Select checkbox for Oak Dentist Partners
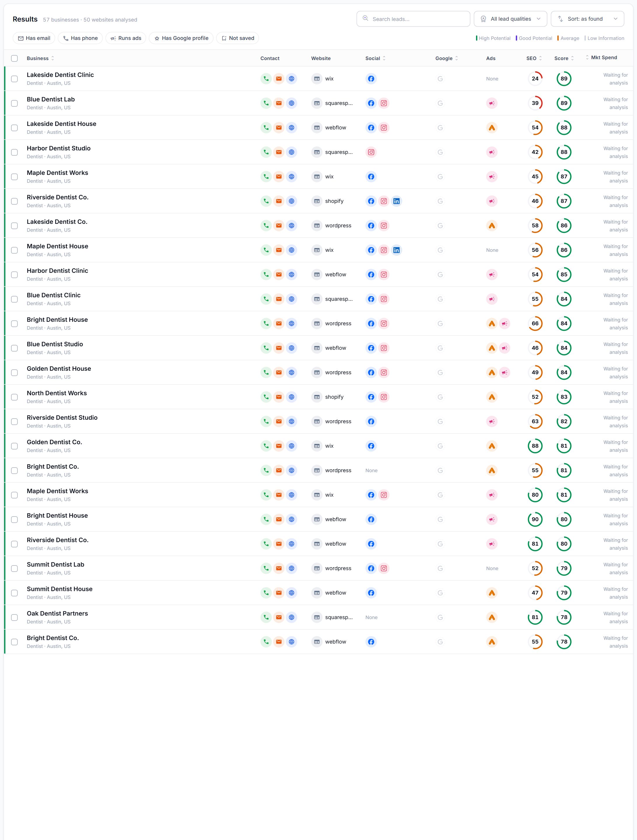The image size is (637, 840). click(x=15, y=618)
